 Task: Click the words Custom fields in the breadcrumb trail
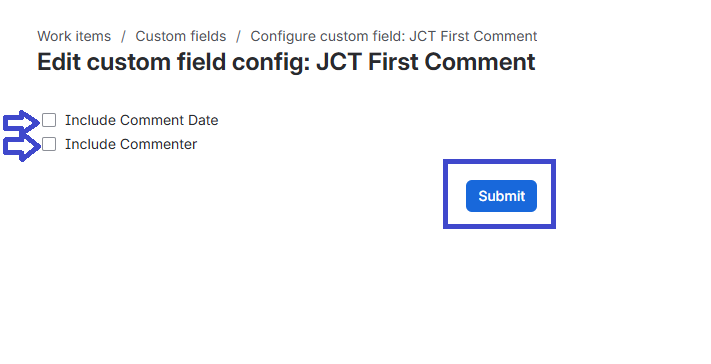180,36
